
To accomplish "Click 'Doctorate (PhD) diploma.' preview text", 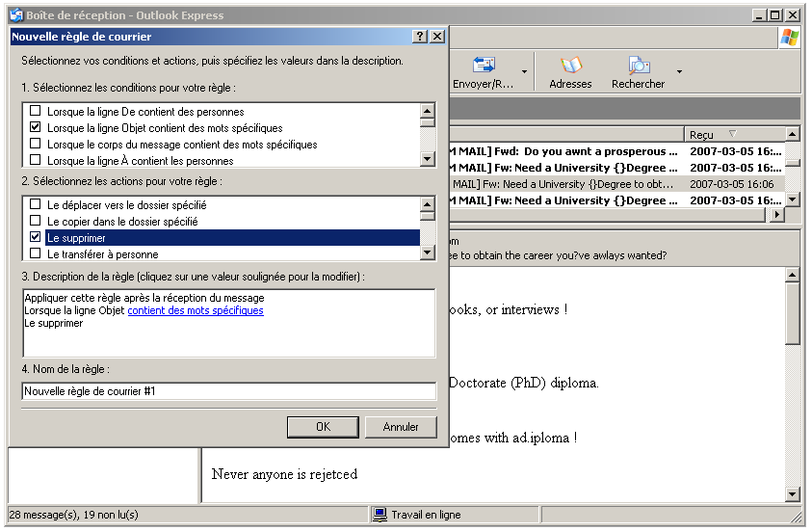I will point(524,383).
